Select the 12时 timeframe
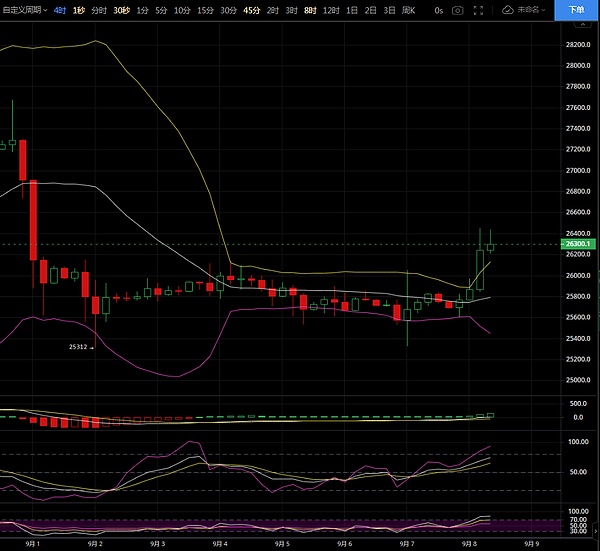Image resolution: width=600 pixels, height=551 pixels. [x=330, y=10]
